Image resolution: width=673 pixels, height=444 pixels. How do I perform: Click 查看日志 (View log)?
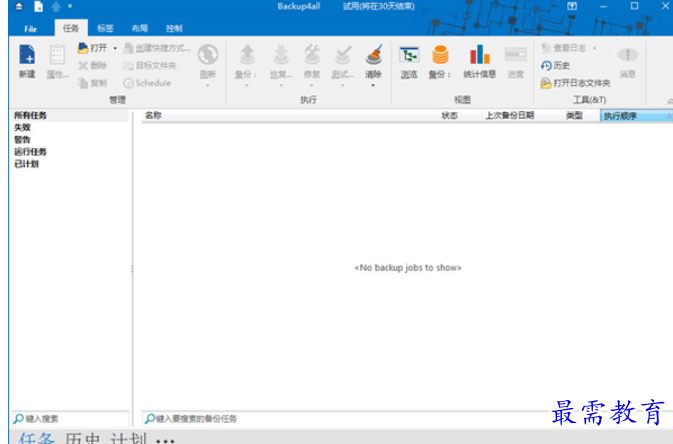pos(563,48)
